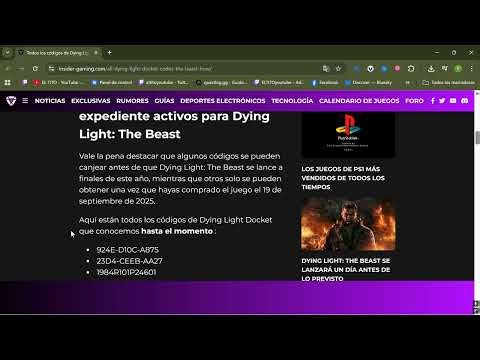This screenshot has width=480, height=360.
Task: Open the apps grid in bookmarks bar
Action: pyautogui.click(x=7, y=82)
